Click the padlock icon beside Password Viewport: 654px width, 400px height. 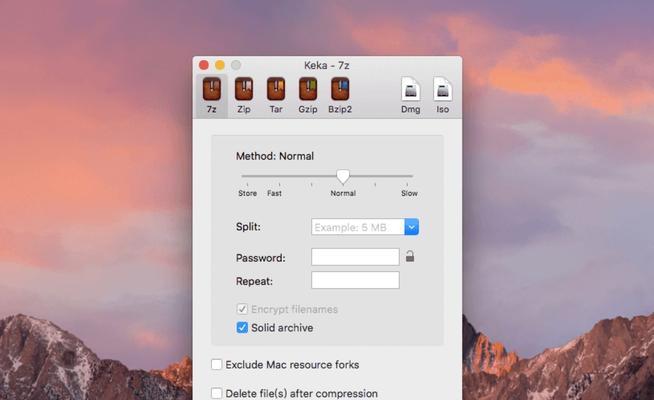(x=410, y=257)
